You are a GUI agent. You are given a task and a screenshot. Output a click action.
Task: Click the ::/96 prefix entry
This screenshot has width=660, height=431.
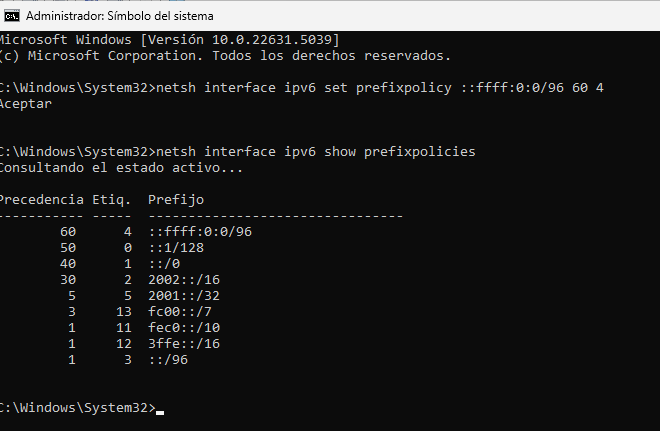point(168,359)
